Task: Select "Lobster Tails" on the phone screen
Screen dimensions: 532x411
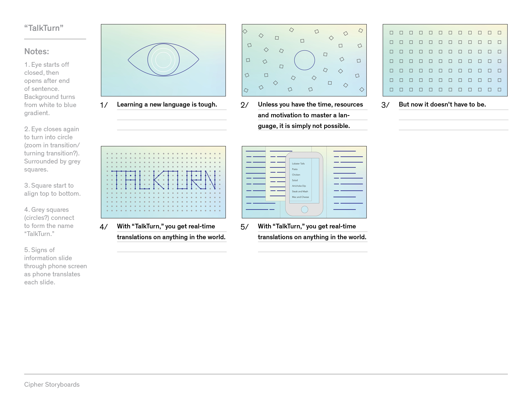Action: tap(298, 164)
